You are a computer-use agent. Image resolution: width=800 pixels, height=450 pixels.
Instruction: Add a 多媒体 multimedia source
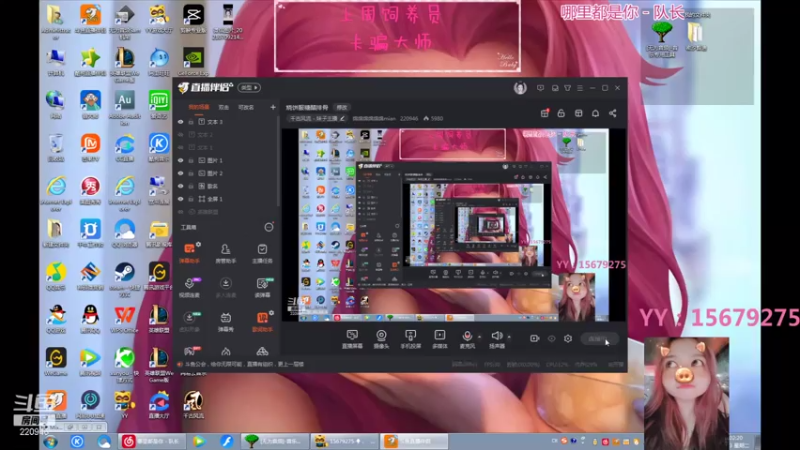(439, 339)
